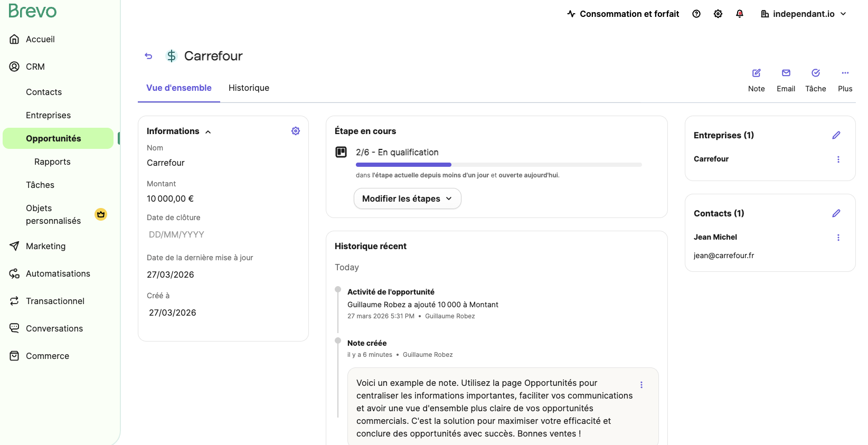Click the Marketing paper plane icon
Screen dimensions: 868x445
tap(14, 246)
